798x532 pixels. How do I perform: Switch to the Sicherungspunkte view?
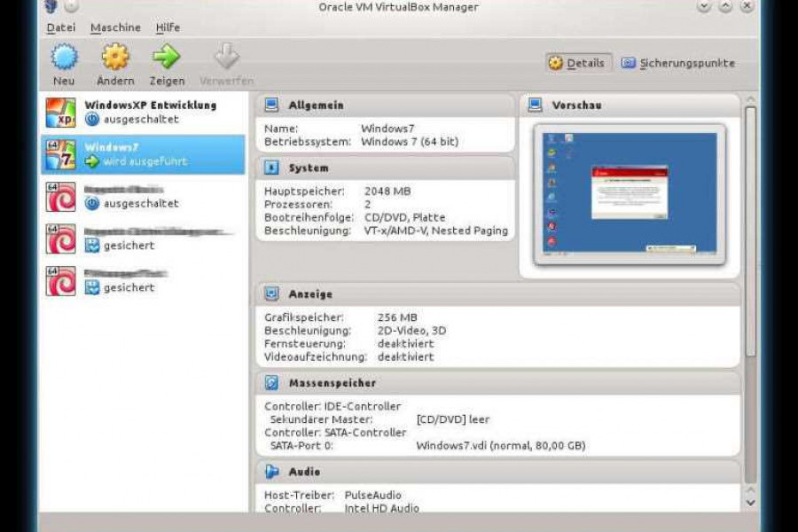coord(678,63)
